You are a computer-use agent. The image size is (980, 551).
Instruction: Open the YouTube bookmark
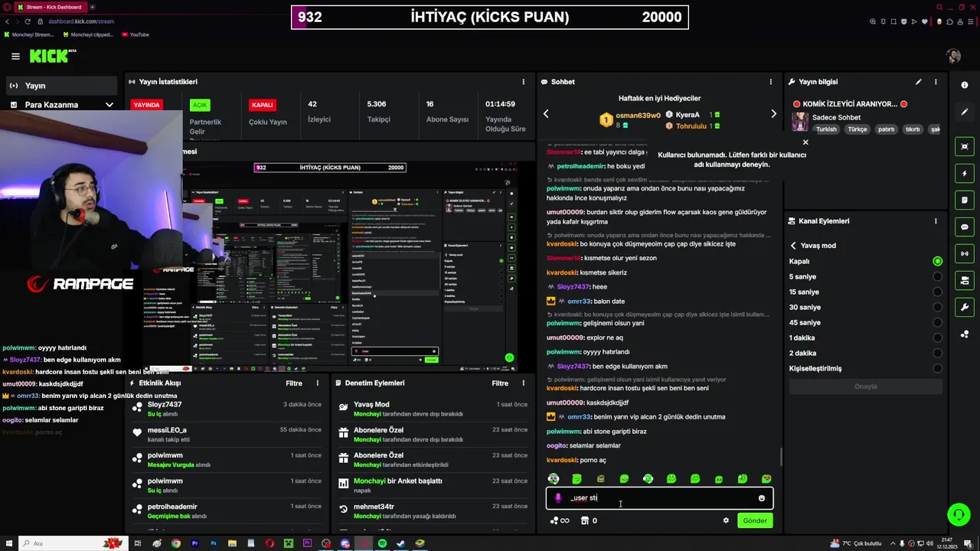pyautogui.click(x=134, y=34)
